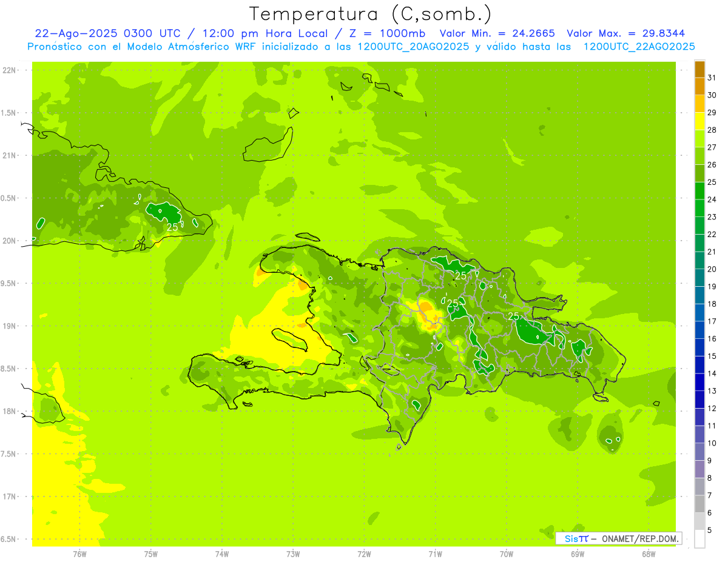The image size is (728, 562).
Task: Select the '7.5N' latitude tick label
Action: [x=9, y=454]
